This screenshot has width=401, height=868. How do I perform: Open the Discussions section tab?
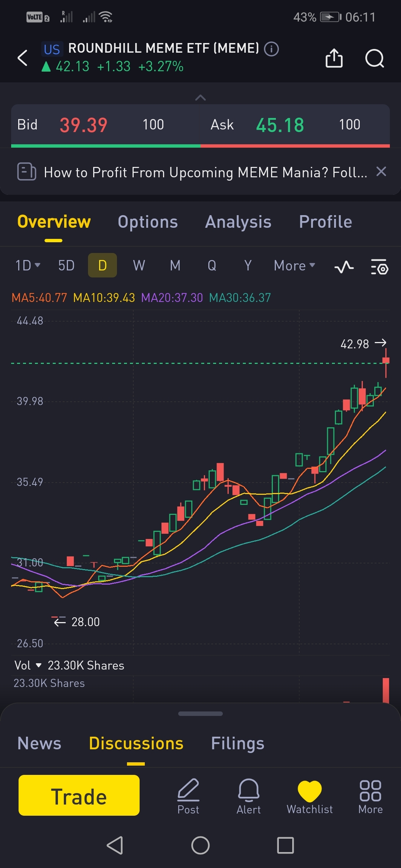tap(136, 743)
